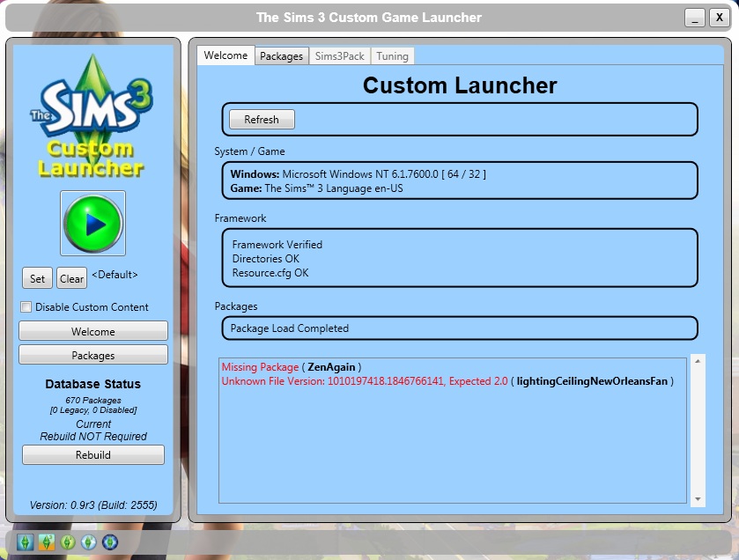
Task: Enable the Disable Custom Content checkbox
Action: pos(26,307)
